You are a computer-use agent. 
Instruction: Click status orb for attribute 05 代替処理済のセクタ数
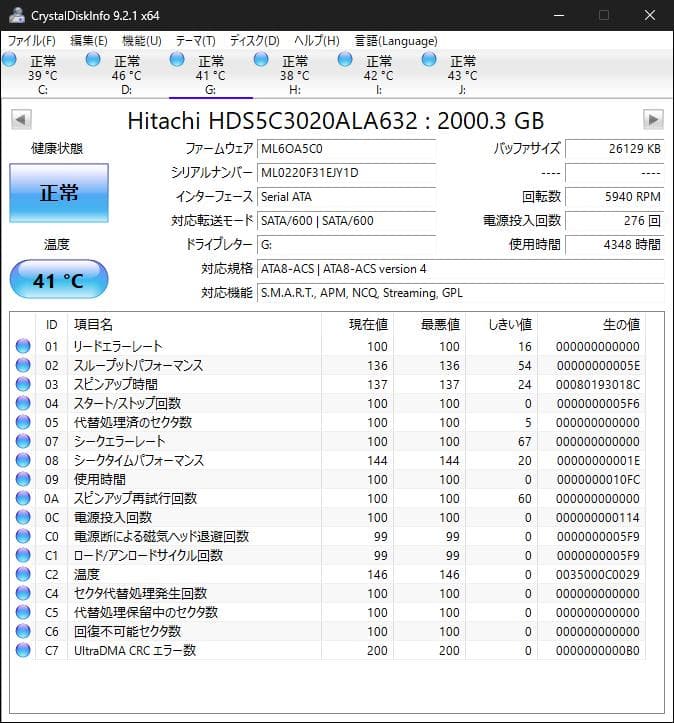(x=23, y=422)
